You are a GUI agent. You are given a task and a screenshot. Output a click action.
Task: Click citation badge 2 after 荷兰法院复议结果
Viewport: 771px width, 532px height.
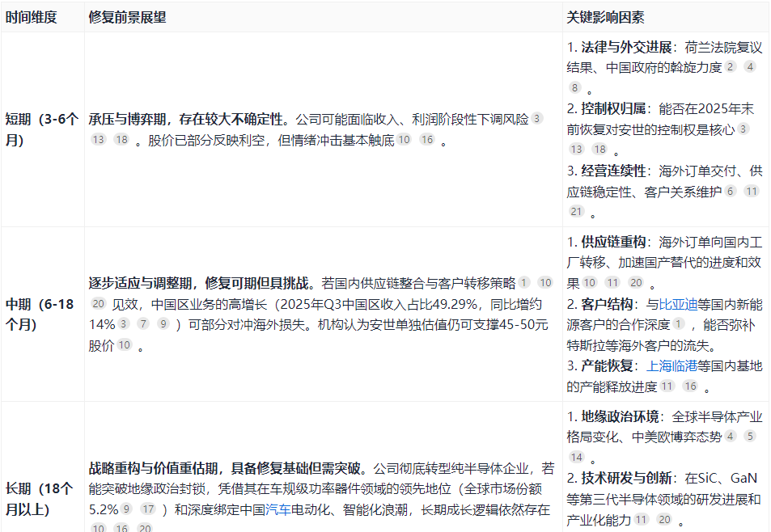(x=730, y=67)
